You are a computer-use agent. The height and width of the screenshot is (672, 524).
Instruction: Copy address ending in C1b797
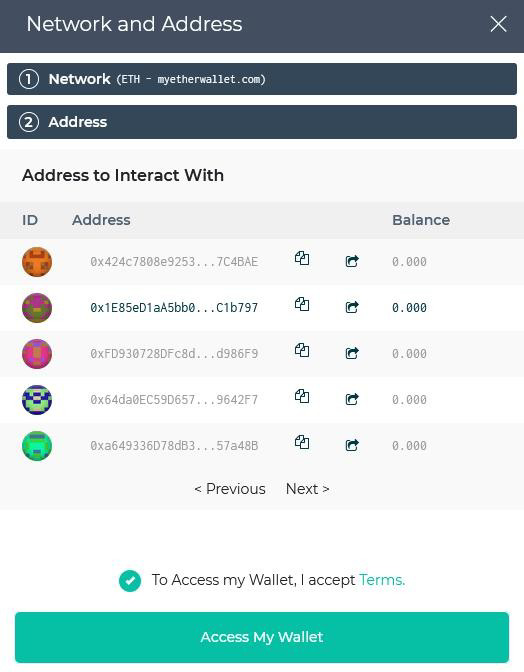302,304
